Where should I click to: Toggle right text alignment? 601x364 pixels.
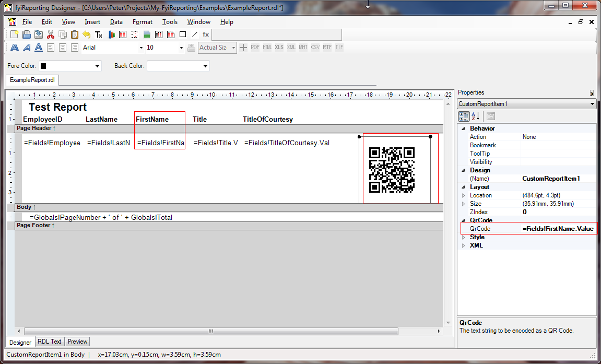pos(75,48)
